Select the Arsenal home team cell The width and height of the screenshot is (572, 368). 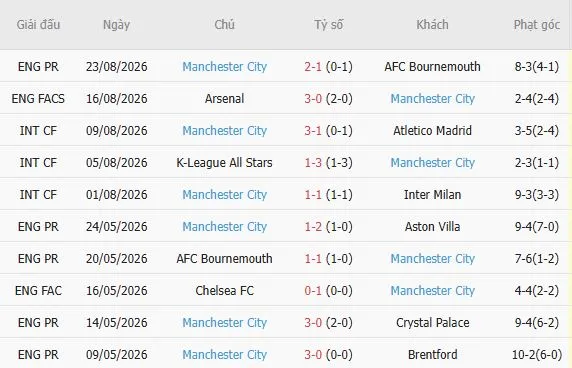click(x=224, y=98)
